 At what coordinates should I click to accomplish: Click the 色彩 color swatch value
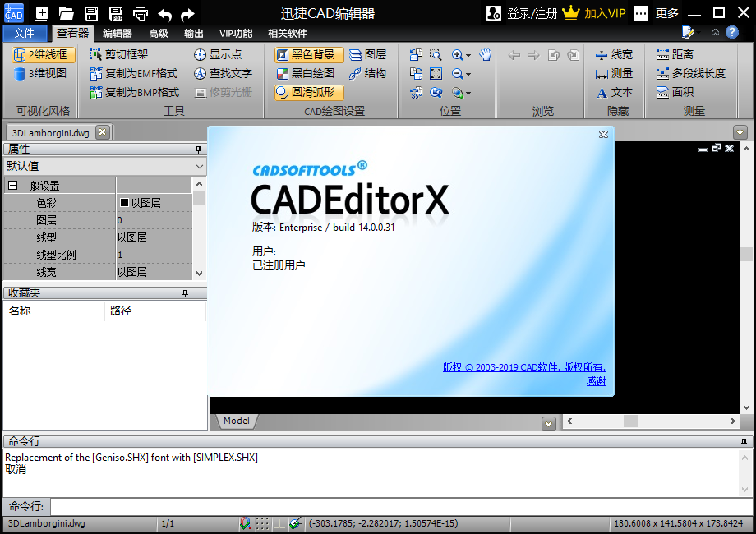(x=125, y=203)
